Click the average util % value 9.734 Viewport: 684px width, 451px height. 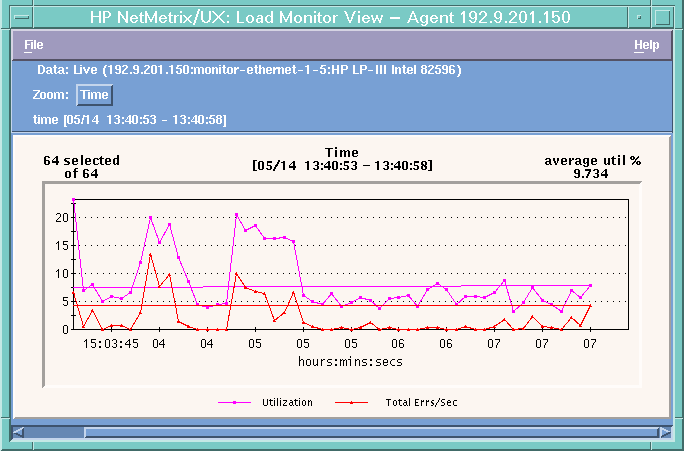[x=591, y=174]
